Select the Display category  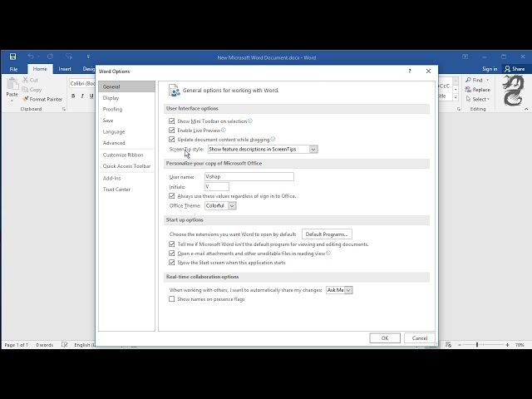pyautogui.click(x=126, y=98)
